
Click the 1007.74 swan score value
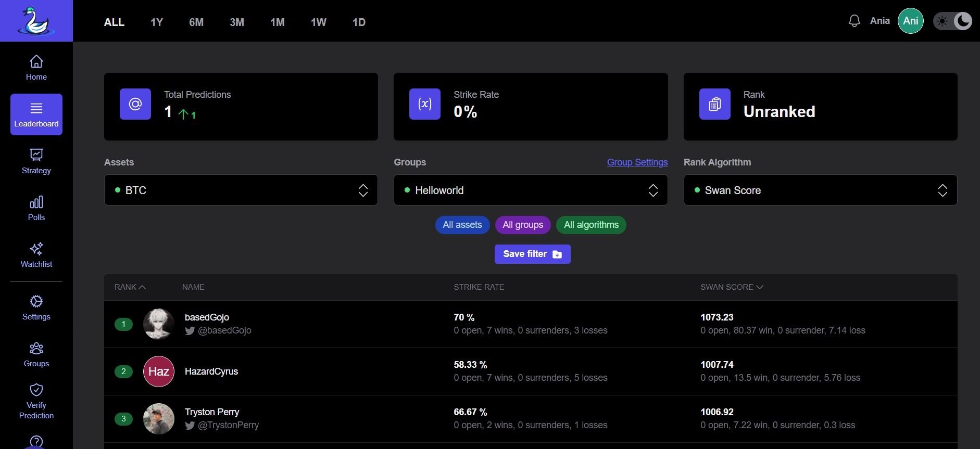[717, 365]
